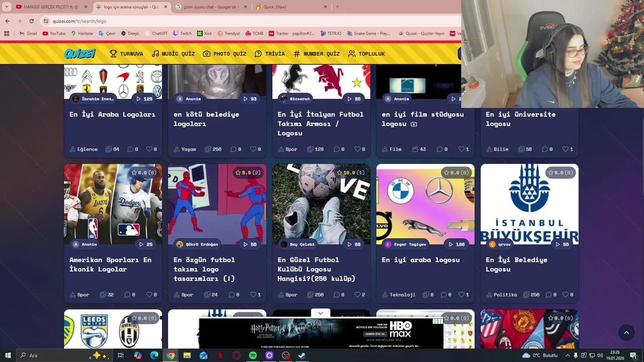
Task: Expand the tab search dropdown
Action: (x=7, y=7)
